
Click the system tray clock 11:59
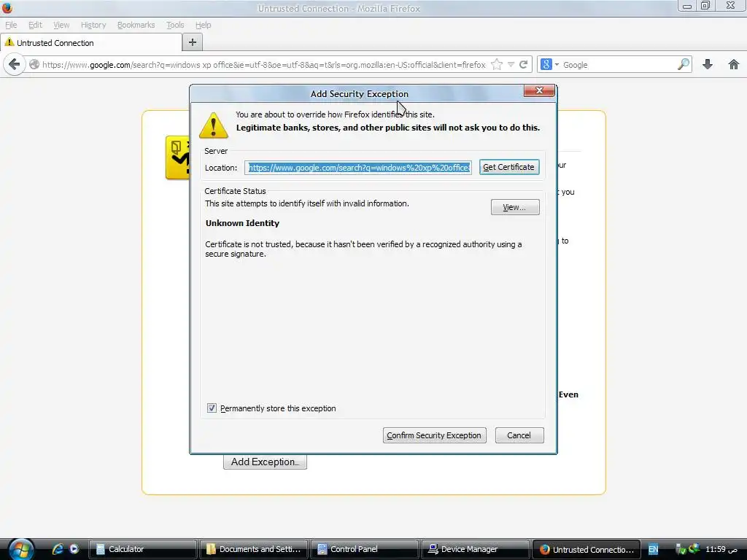[x=721, y=550]
